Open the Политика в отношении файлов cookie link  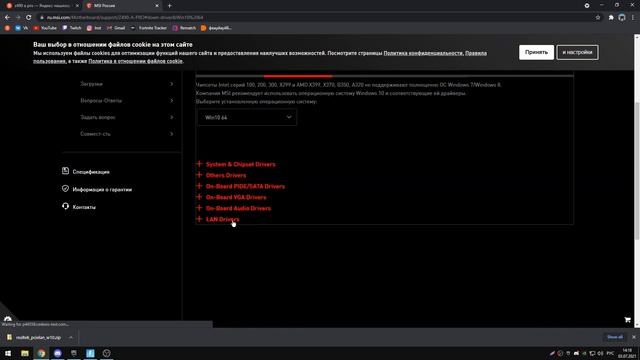click(136, 61)
